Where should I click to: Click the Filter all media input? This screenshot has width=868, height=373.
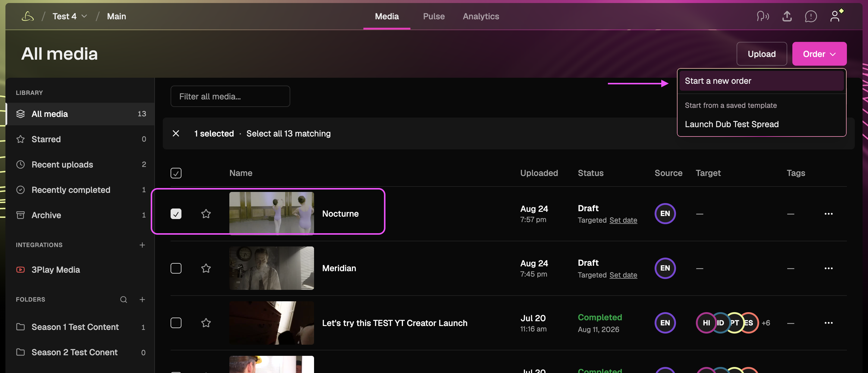pos(230,96)
